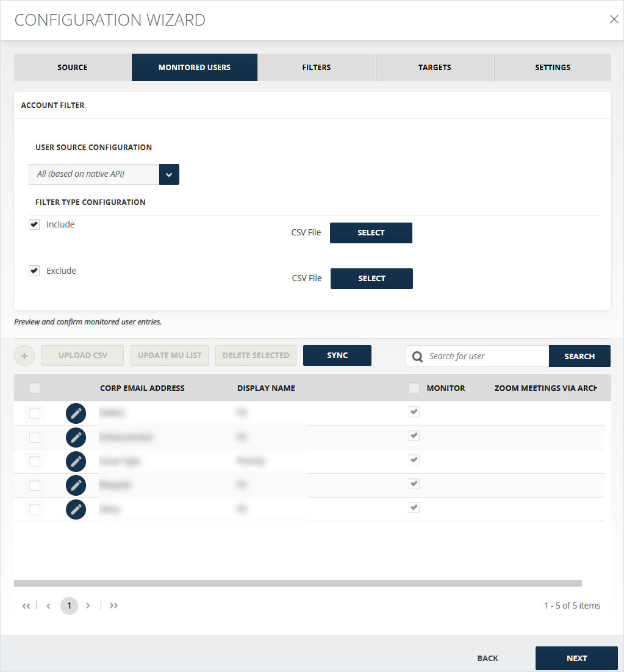
Task: Select the second user row checkbox
Action: 35,437
